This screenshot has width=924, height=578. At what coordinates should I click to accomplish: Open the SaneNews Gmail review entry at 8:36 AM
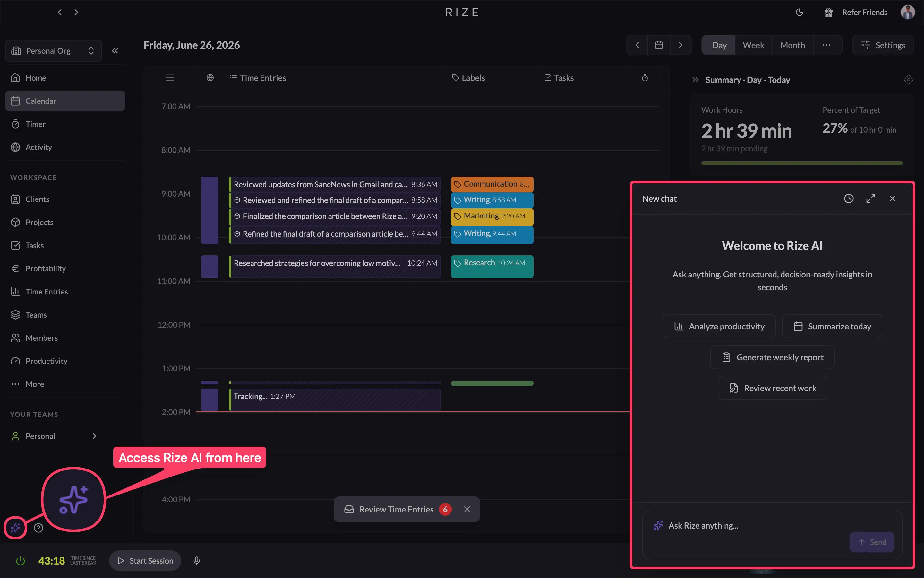335,184
